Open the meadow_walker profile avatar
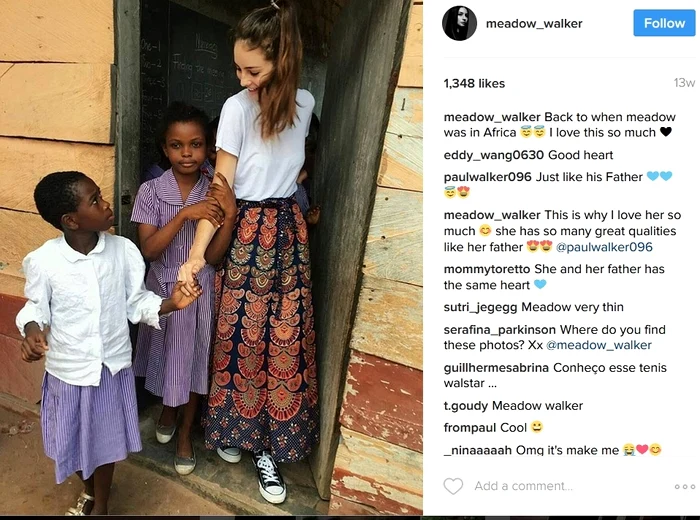 coord(459,23)
